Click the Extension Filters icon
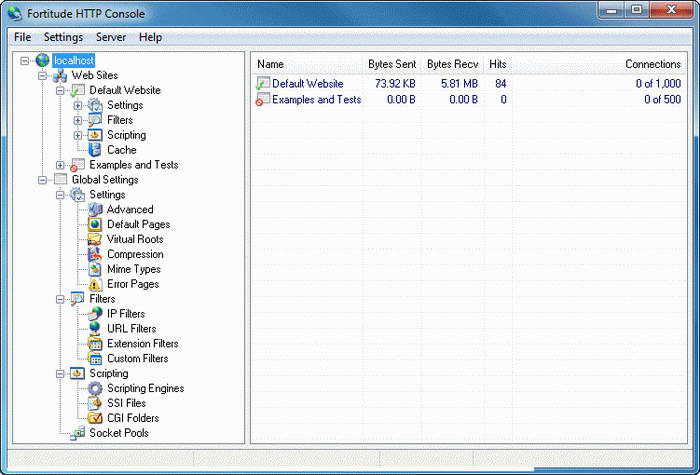The height and width of the screenshot is (475, 700). pos(95,344)
